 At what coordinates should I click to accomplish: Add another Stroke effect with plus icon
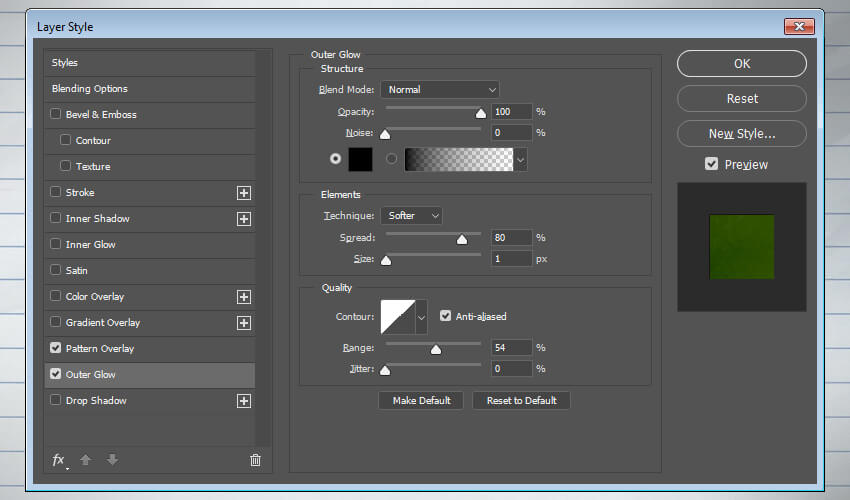(244, 193)
